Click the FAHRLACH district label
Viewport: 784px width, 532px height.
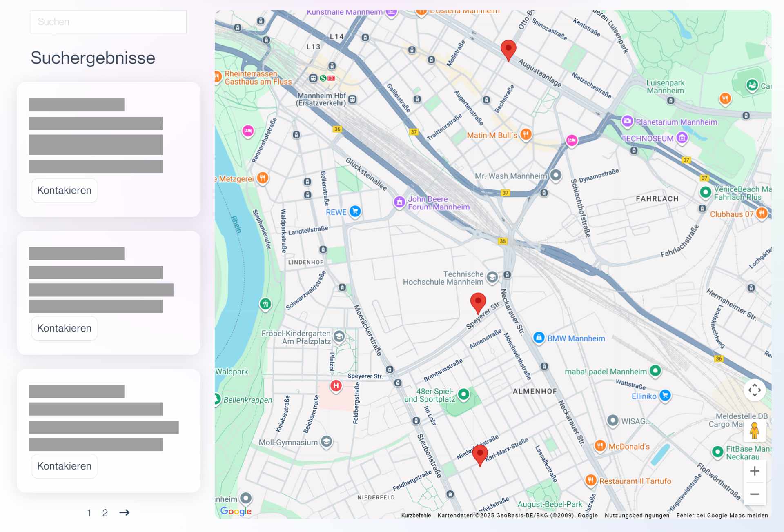tap(657, 199)
